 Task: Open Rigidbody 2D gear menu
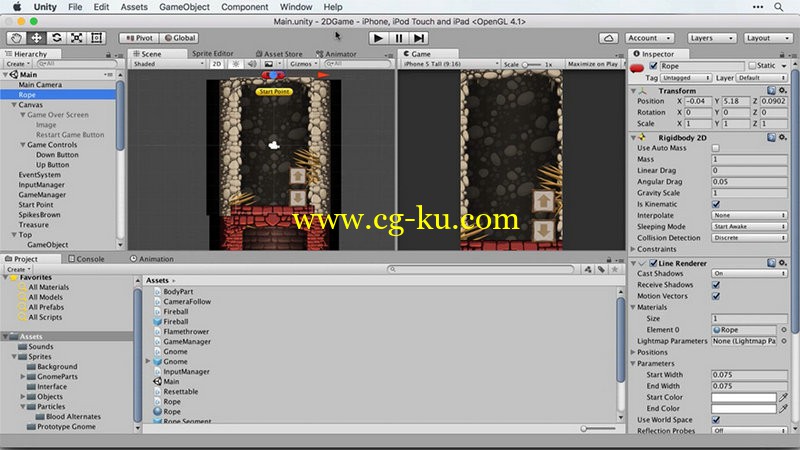[x=783, y=137]
